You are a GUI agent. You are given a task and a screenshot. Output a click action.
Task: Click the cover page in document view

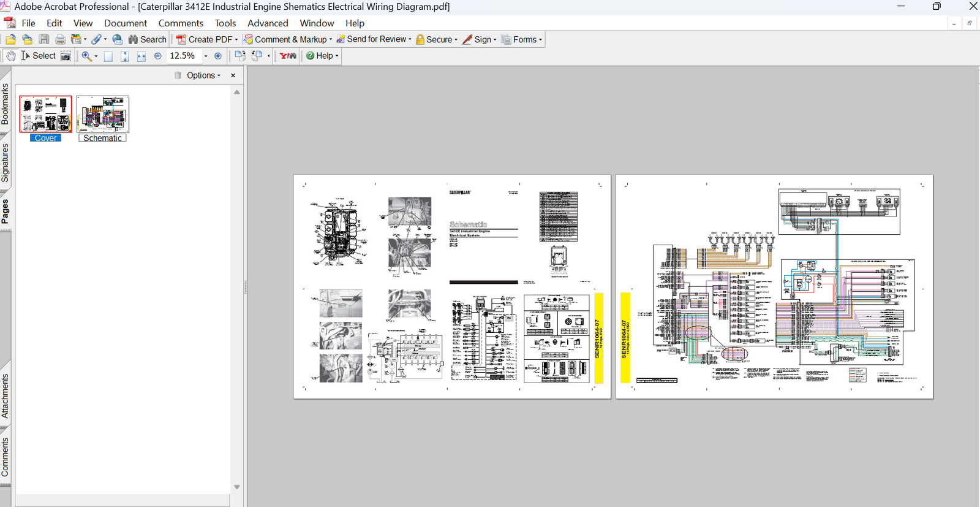coord(452,286)
